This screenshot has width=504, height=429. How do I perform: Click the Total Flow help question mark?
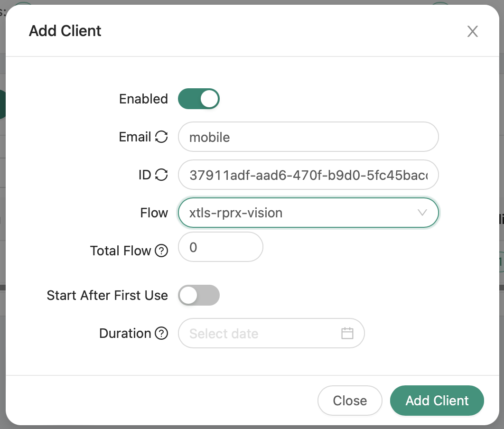coord(161,251)
